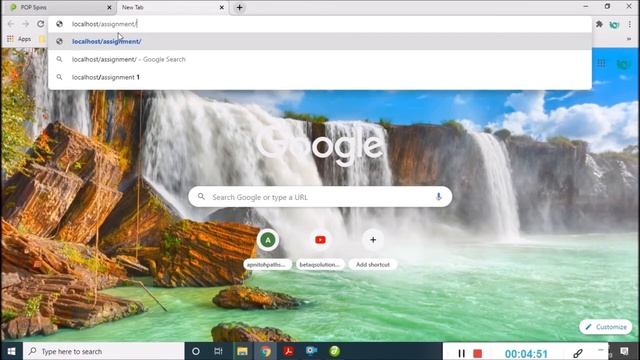This screenshot has width=640, height=360.
Task: Click the Add shortcut plus button
Action: click(373, 240)
